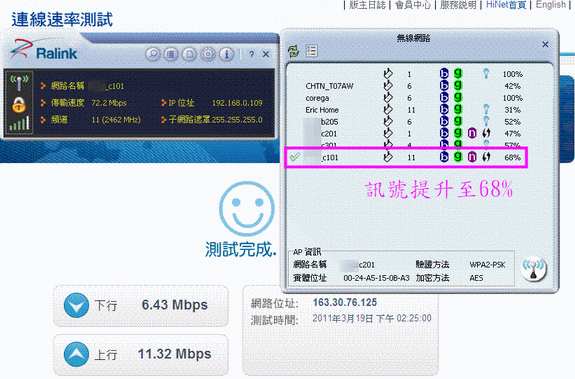Click the signal strength bars icon
The image size is (575, 379).
pyautogui.click(x=19, y=124)
